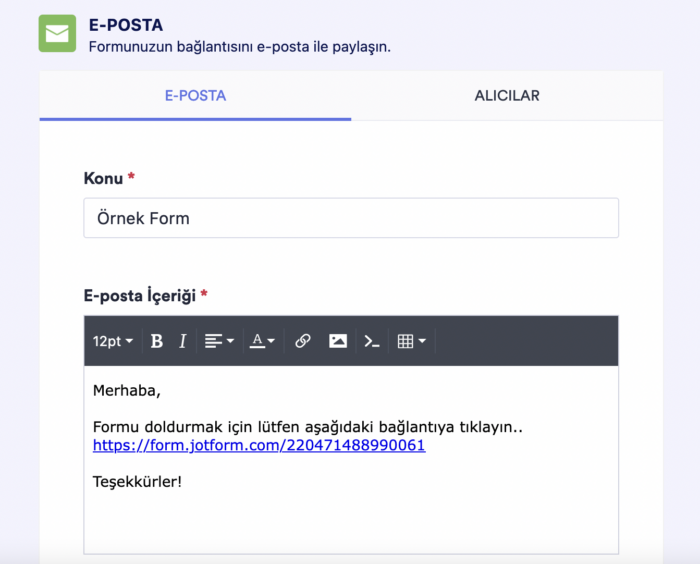Click the insert link icon
The height and width of the screenshot is (564, 700).
click(x=303, y=341)
